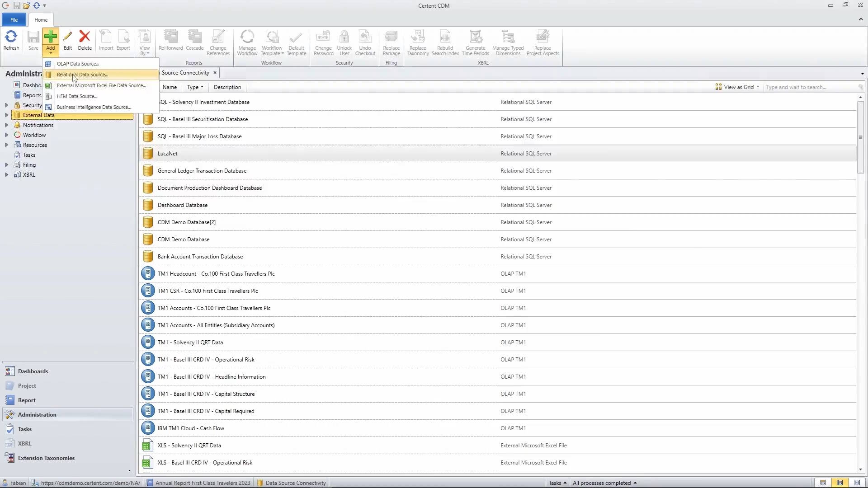Select HFM Data Source menu option
The width and height of the screenshot is (868, 488).
[x=77, y=96]
